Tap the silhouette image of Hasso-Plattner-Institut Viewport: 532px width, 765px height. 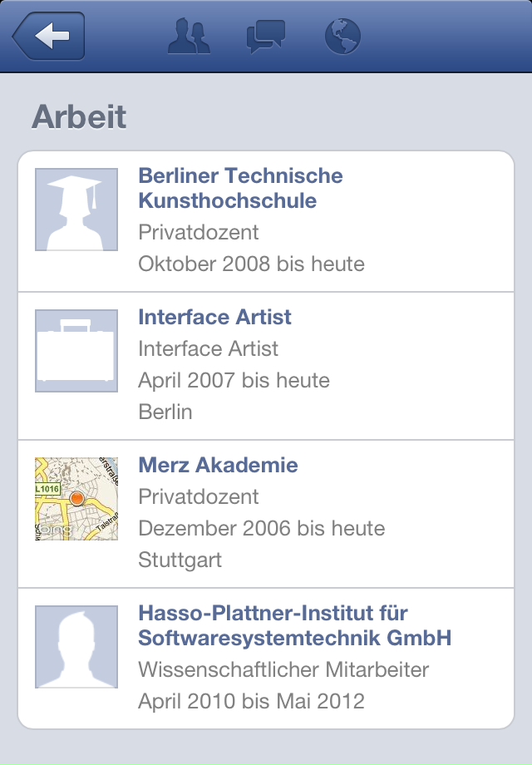(76, 647)
